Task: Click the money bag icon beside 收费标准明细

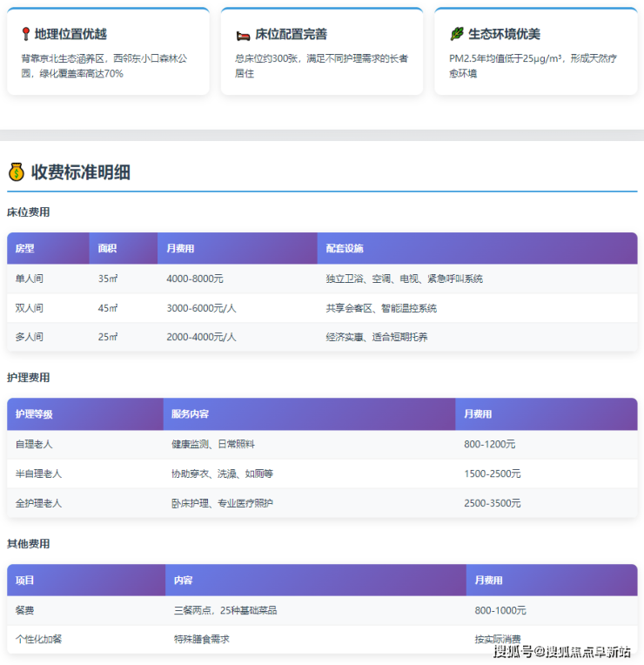Action: click(17, 171)
